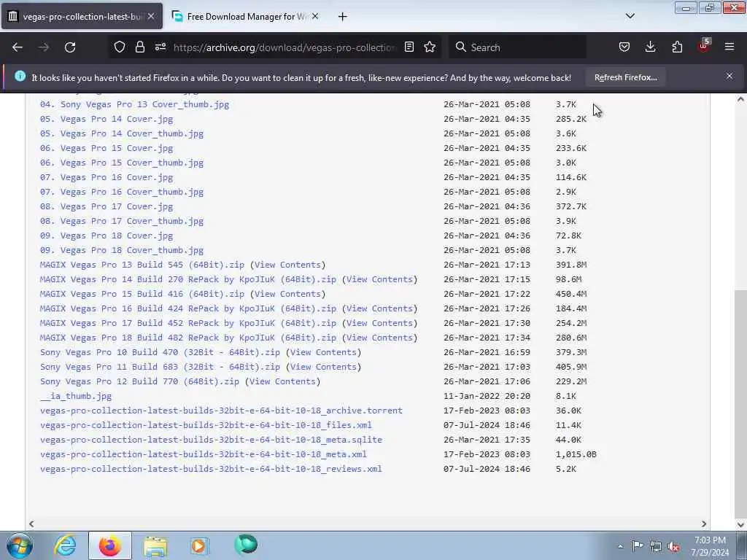Open the taskbar clock showing 7:03 PM
The image size is (747, 560).
pyautogui.click(x=710, y=546)
